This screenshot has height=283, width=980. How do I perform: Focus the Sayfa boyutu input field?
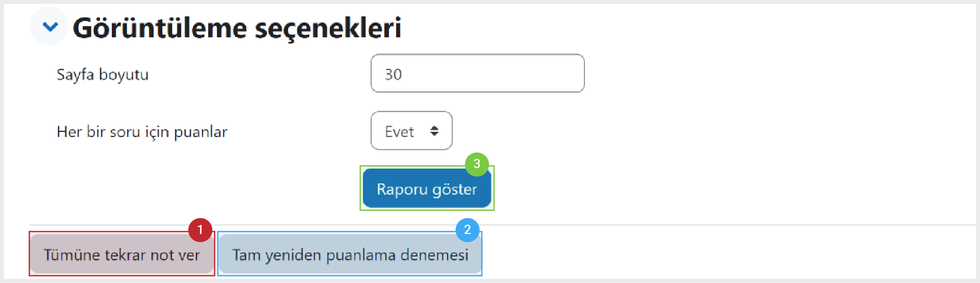pos(477,73)
